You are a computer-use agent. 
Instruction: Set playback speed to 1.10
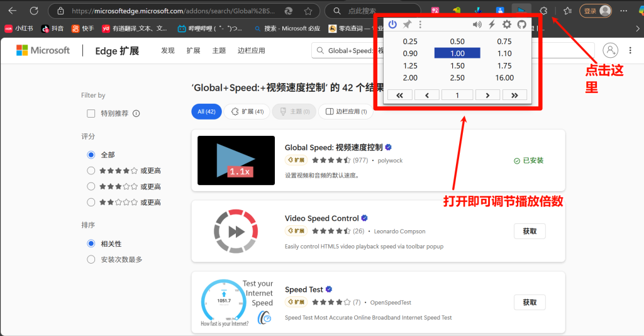point(504,53)
